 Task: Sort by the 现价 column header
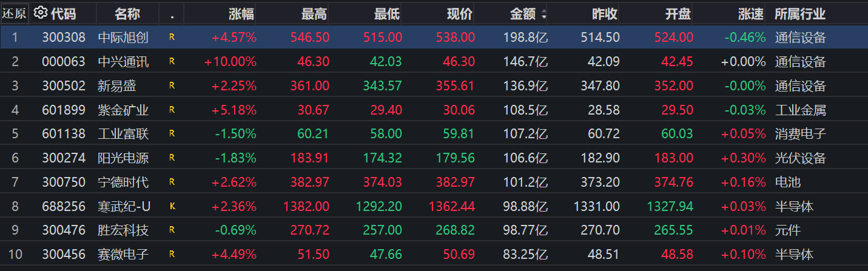(460, 13)
